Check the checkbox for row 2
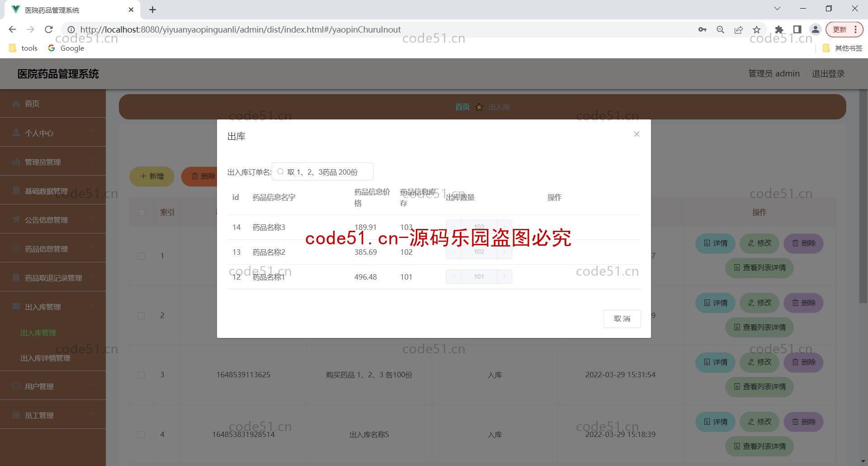Image resolution: width=868 pixels, height=466 pixels. 141,315
